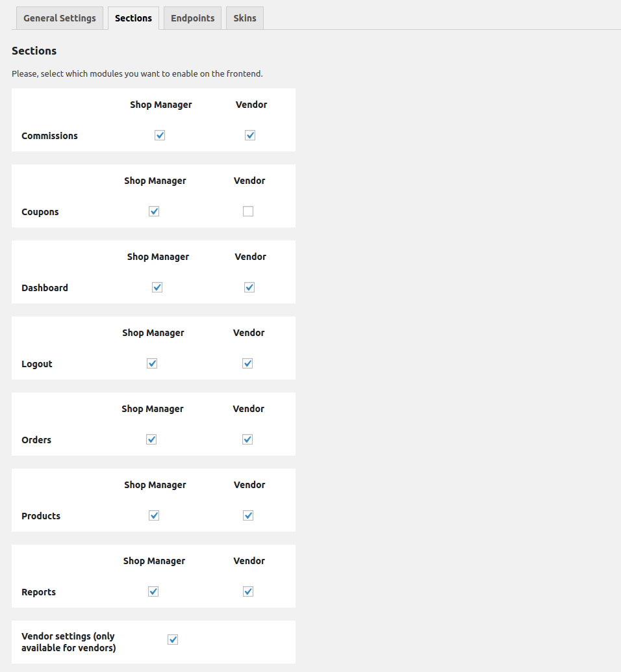Image resolution: width=621 pixels, height=672 pixels.
Task: Click the Coupons row label
Action: [40, 212]
